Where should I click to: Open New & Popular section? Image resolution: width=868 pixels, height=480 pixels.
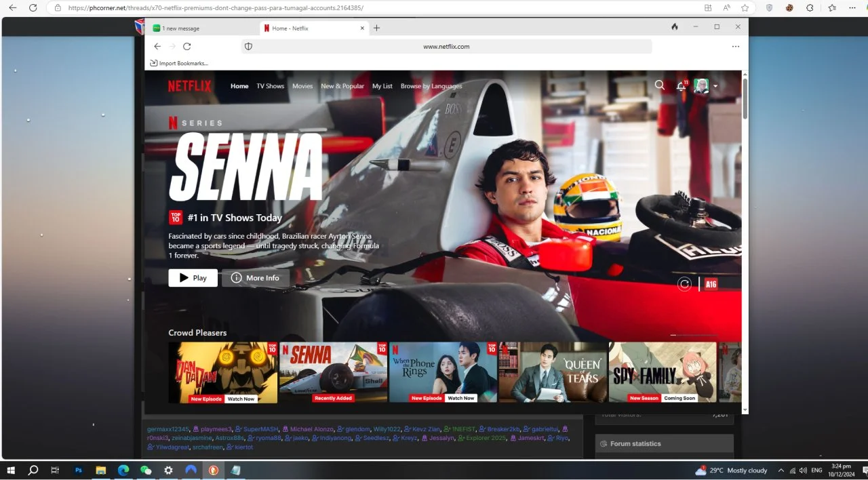tap(342, 86)
